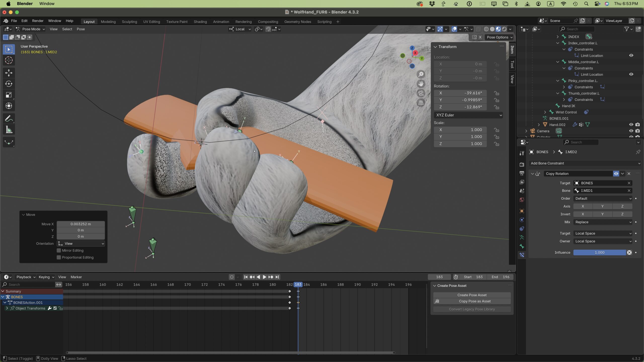Click the Create Pose Asset button
This screenshot has width=644, height=362.
click(x=472, y=295)
